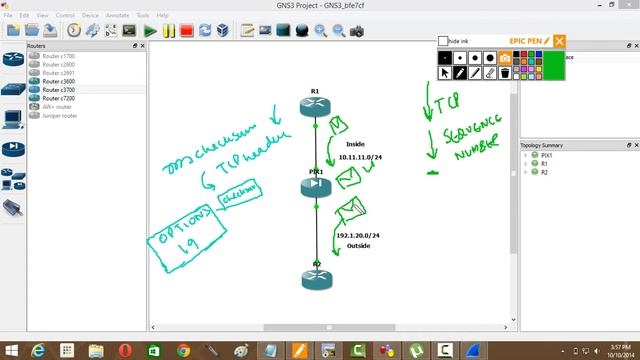640x360 pixels.
Task: Click the New project toolbar icon
Action: (x=13, y=31)
